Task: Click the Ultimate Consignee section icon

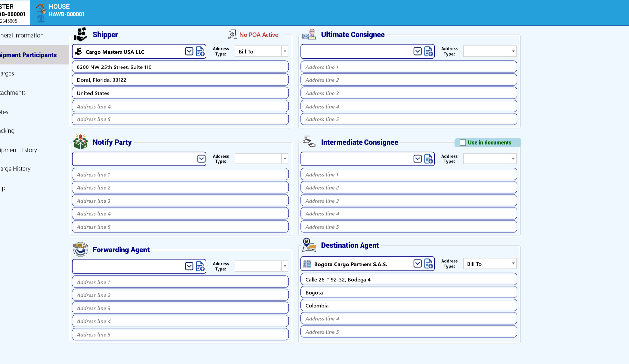Action: [309, 34]
